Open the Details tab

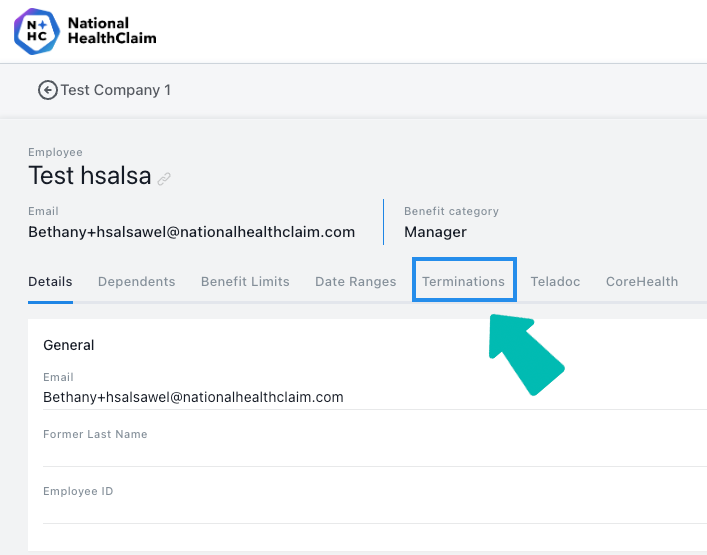click(x=50, y=282)
